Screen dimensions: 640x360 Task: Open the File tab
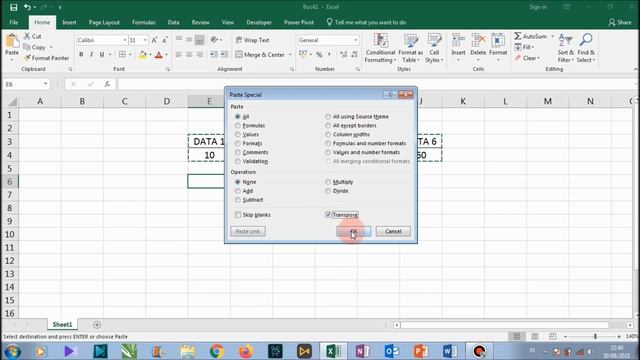point(13,22)
